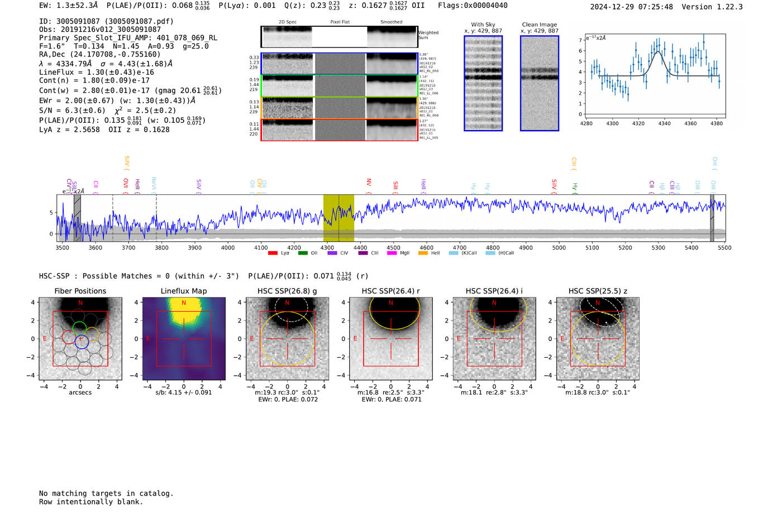
Task: Click the orange fiber circle in Fiber Positions
Action: [92, 334]
